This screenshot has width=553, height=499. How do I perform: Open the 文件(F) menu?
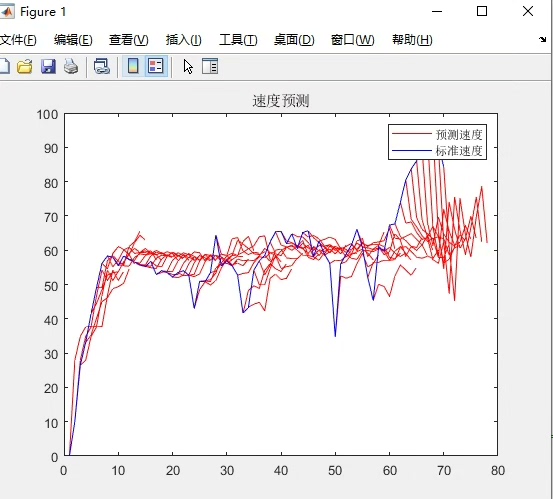pyautogui.click(x=18, y=40)
